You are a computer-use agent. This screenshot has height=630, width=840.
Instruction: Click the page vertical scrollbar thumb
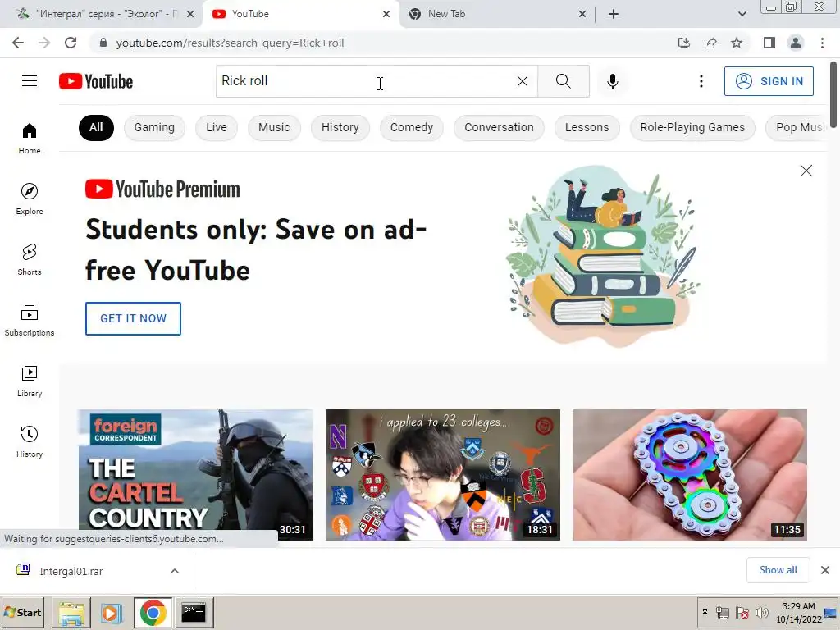(x=833, y=95)
